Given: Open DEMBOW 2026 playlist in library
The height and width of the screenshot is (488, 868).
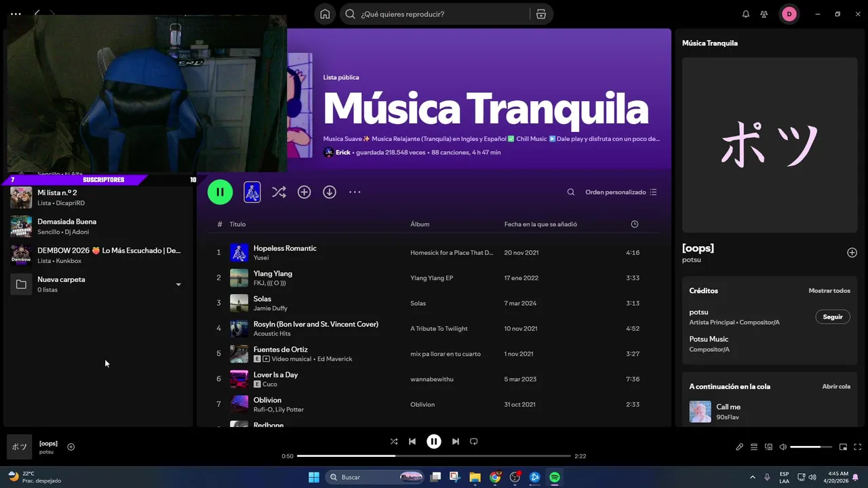Looking at the screenshot, I should click(98, 255).
